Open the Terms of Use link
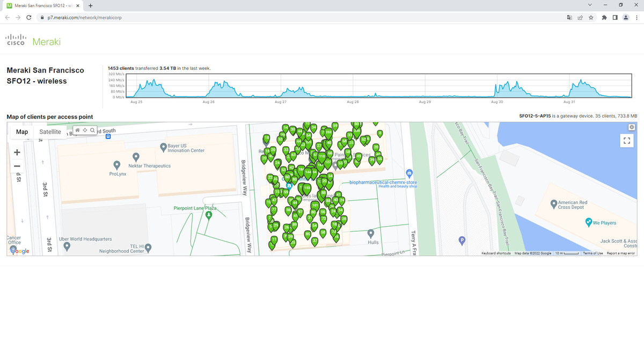Viewport: 644px width, 349px height. [x=593, y=253]
